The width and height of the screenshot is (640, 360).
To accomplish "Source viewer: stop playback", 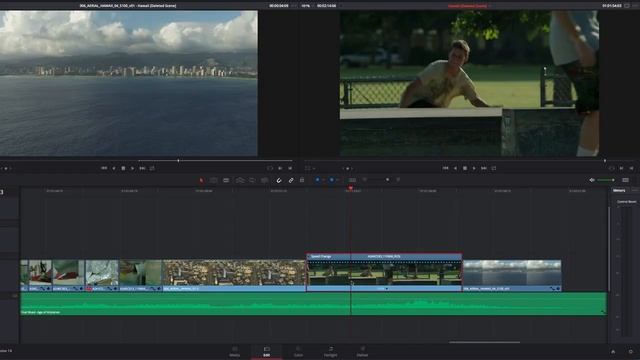I will coord(123,168).
